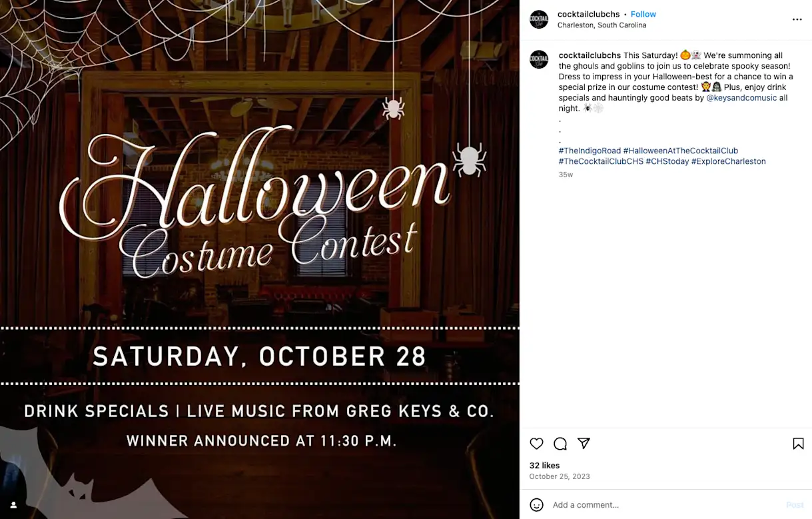This screenshot has height=519, width=812.
Task: Open the Charleston, South Carolina location
Action: [602, 25]
